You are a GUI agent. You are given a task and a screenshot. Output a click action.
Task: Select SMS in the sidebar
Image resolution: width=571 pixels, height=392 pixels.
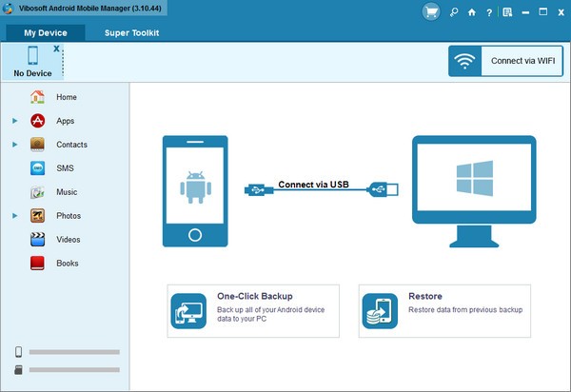(65, 168)
